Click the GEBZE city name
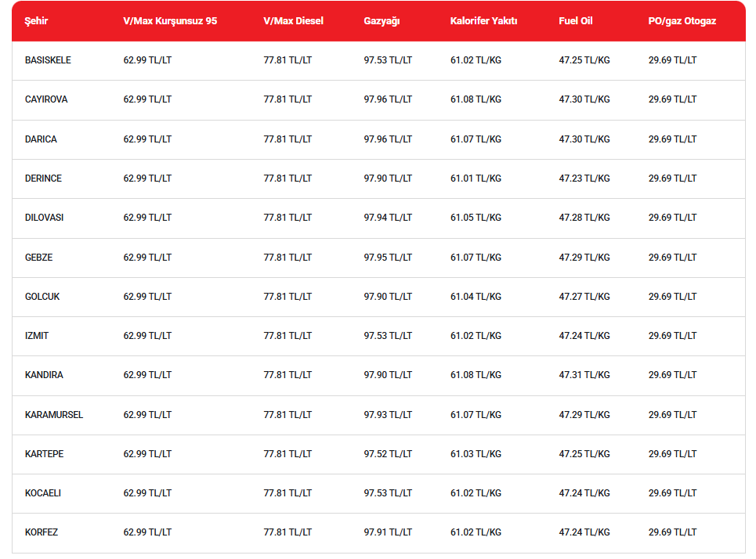Viewport: 756px width, 559px height. tap(38, 258)
